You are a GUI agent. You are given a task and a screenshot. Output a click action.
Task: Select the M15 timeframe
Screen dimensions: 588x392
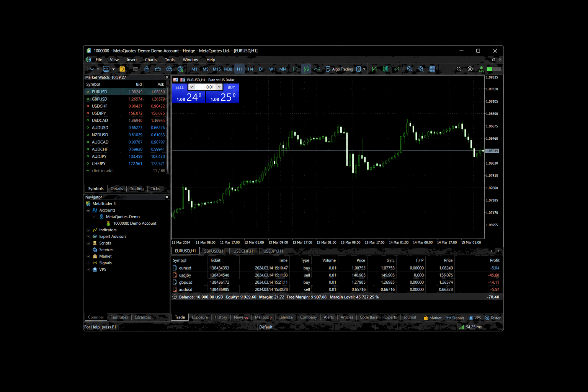(217, 69)
